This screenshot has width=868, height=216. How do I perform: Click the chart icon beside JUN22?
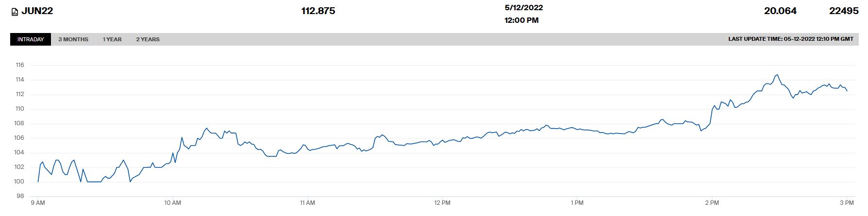pyautogui.click(x=15, y=12)
